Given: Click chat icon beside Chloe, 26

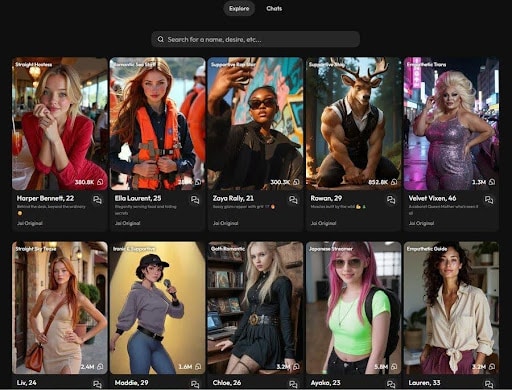Looking at the screenshot, I should click(x=293, y=384).
